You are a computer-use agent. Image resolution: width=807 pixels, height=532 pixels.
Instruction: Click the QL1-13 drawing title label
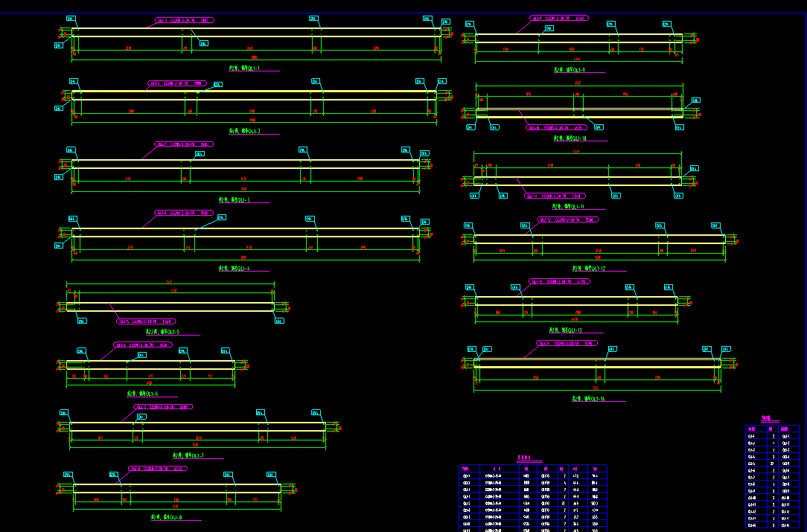click(x=565, y=330)
